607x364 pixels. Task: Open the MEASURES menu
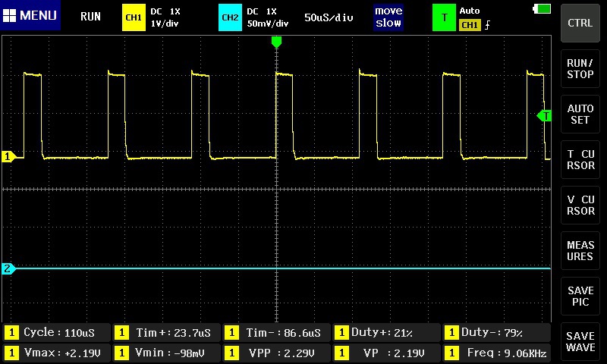pos(580,251)
